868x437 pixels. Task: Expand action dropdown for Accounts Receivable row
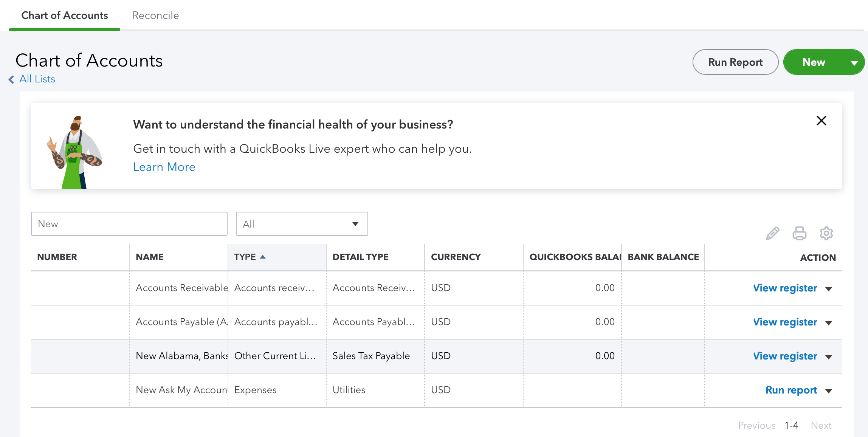[829, 289]
